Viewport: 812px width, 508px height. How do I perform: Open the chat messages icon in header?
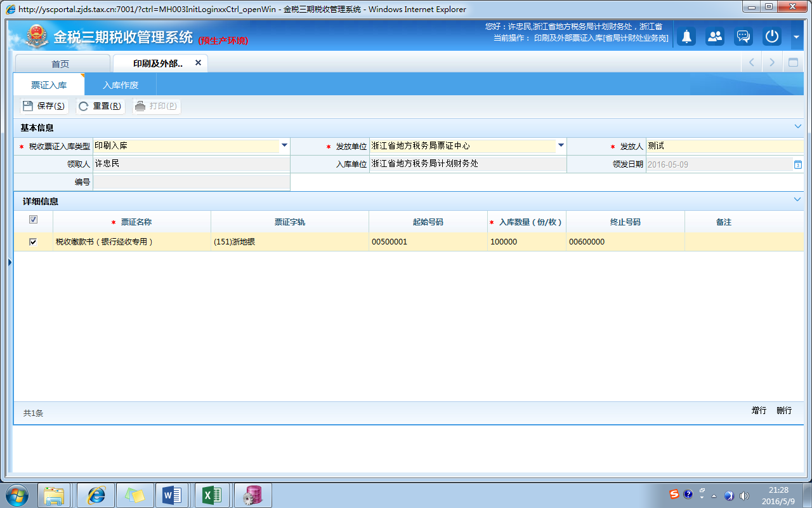coord(743,36)
